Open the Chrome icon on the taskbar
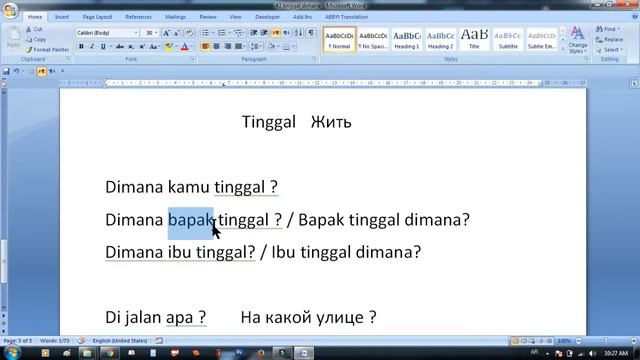 pos(109,353)
